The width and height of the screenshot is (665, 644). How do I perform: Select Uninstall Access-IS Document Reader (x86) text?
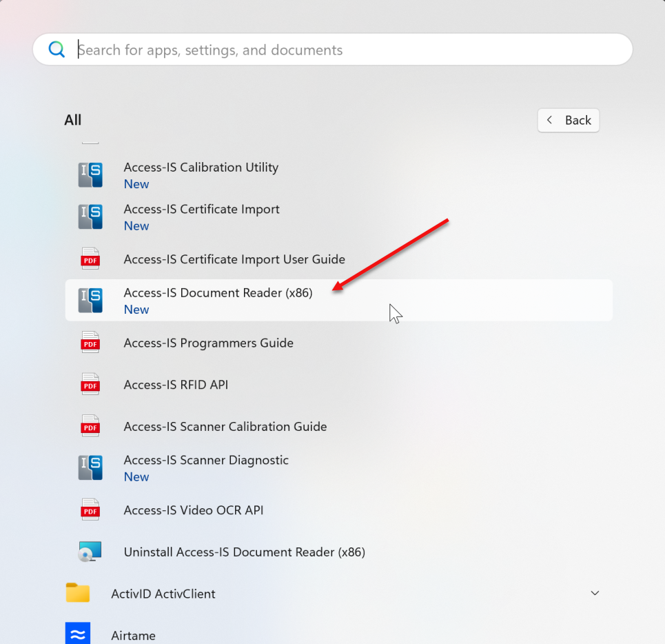point(244,552)
